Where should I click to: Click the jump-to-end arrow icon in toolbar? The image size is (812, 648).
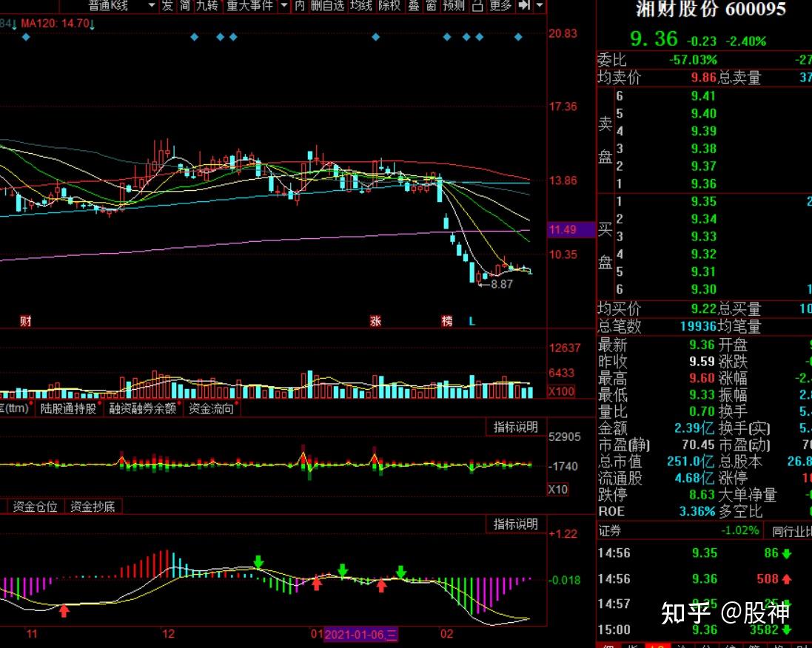coord(524,6)
